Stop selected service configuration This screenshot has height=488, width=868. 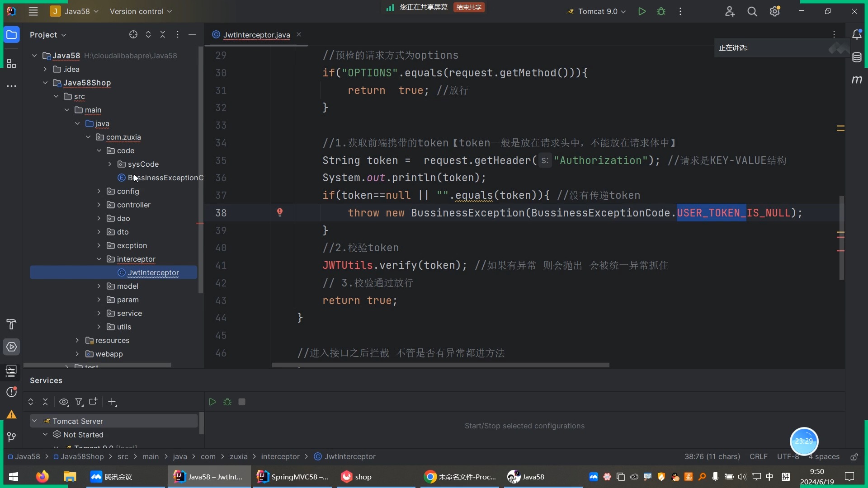[x=242, y=402]
